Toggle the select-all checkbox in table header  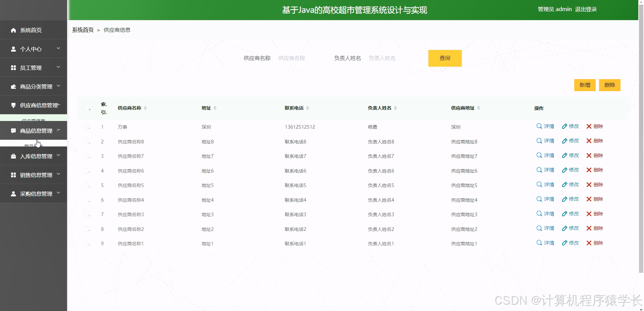[x=86, y=108]
